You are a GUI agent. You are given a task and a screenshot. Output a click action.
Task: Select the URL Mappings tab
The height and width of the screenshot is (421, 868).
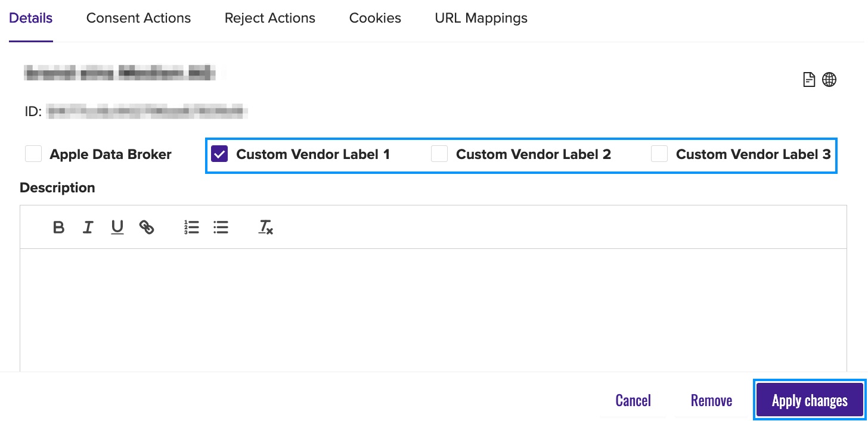coord(481,18)
